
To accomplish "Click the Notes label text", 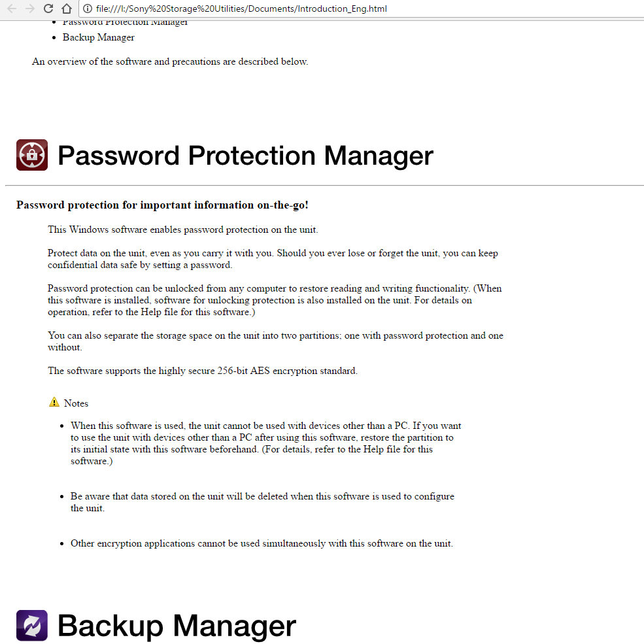I will click(x=76, y=403).
